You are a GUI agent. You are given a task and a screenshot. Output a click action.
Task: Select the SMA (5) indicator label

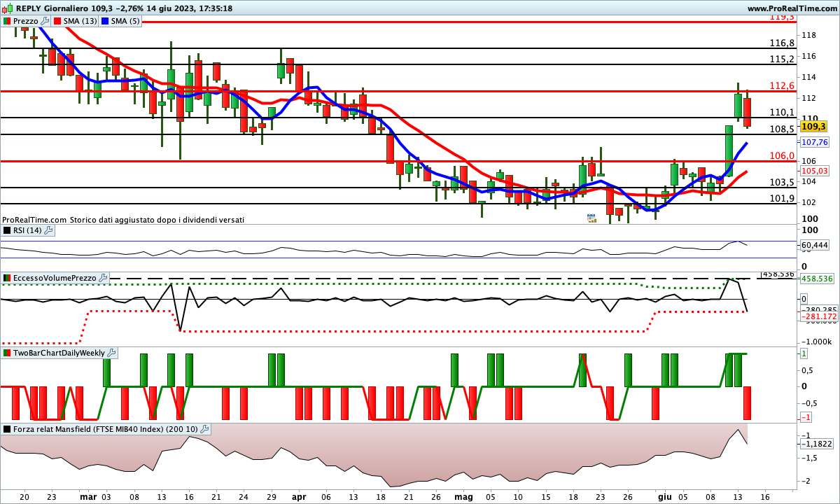125,21
